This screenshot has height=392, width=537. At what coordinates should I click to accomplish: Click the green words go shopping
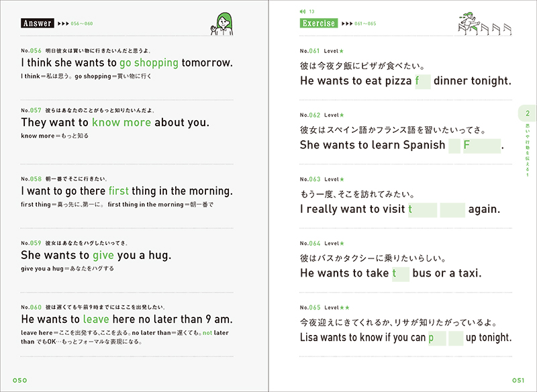tap(149, 63)
